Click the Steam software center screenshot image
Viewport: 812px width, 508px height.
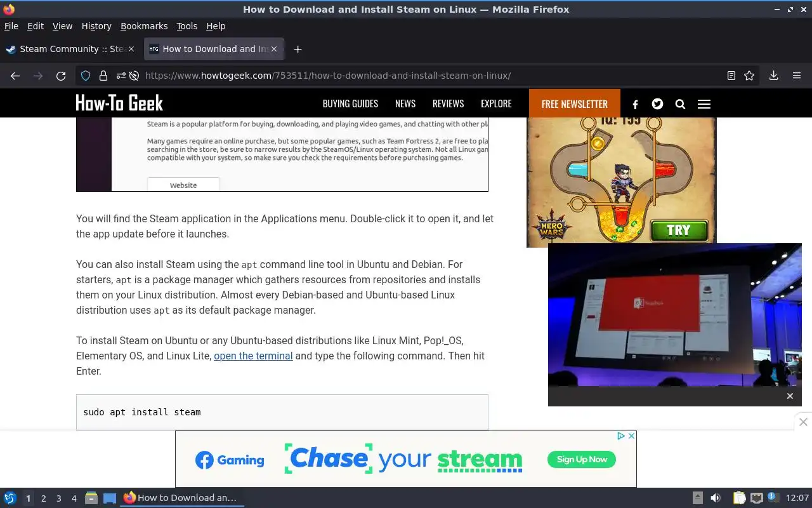282,154
